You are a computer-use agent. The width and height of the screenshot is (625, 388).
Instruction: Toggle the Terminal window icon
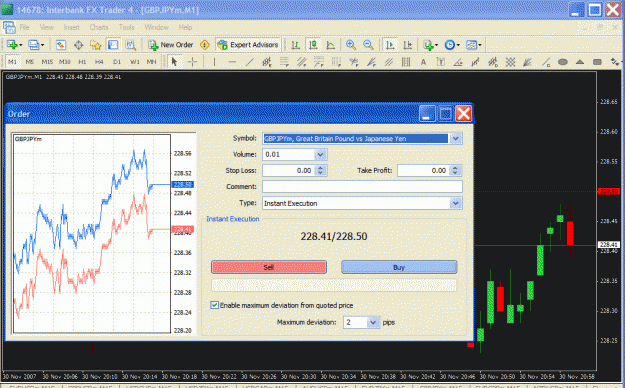tap(113, 45)
